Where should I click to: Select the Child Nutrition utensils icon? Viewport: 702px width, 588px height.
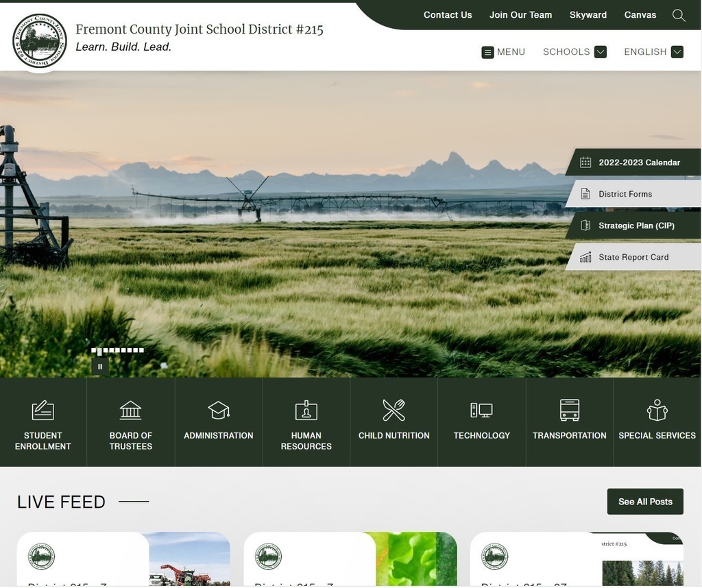394,411
